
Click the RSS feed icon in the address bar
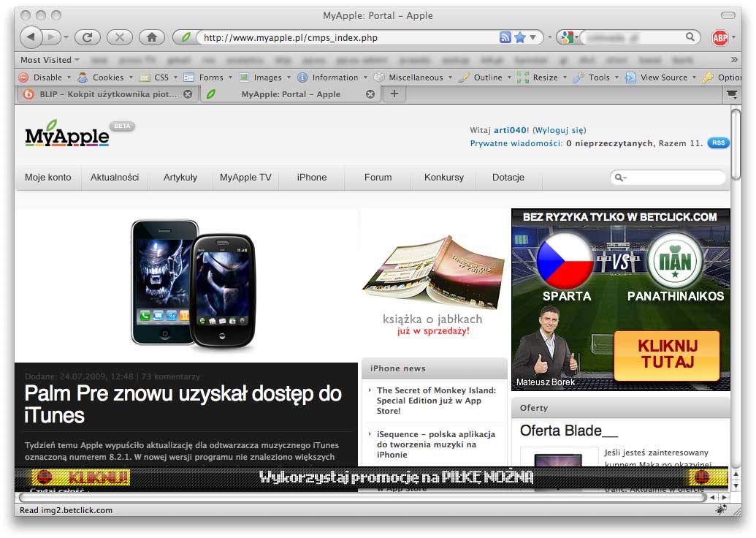505,37
